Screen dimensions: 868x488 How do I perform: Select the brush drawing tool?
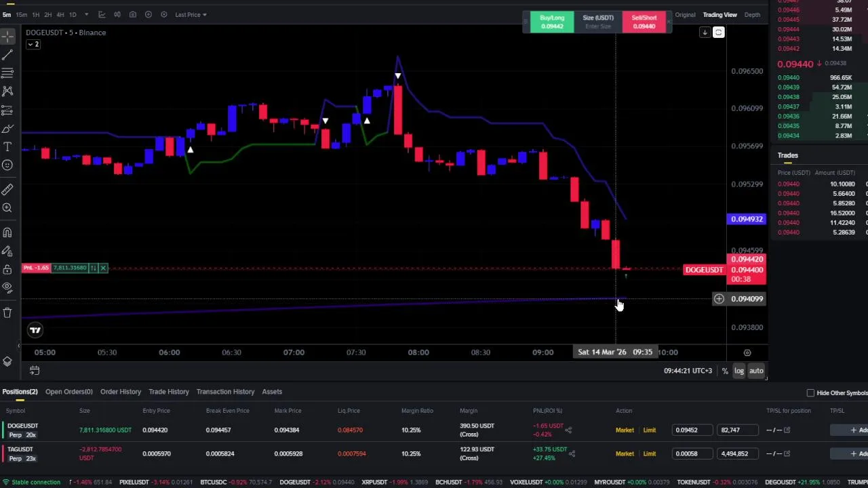(x=7, y=128)
